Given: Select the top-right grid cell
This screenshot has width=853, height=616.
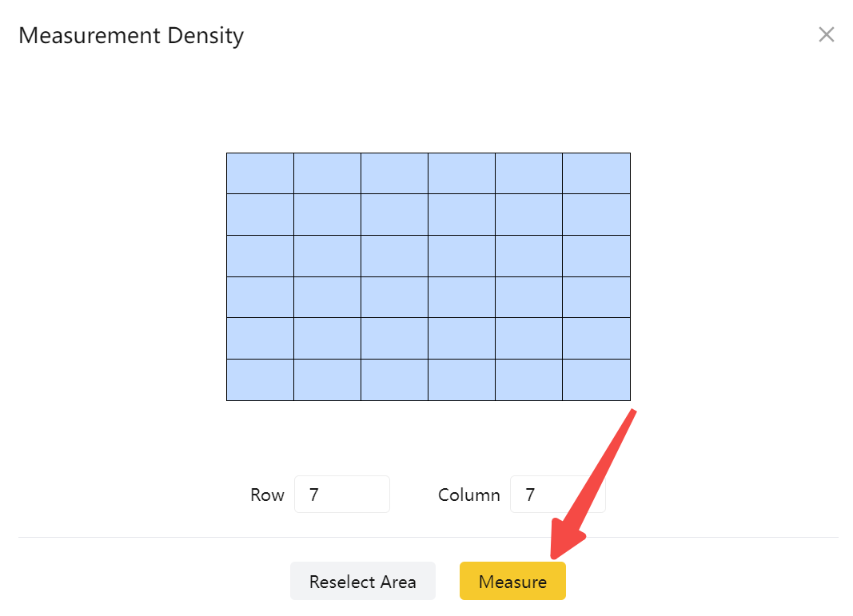Looking at the screenshot, I should click(x=596, y=173).
